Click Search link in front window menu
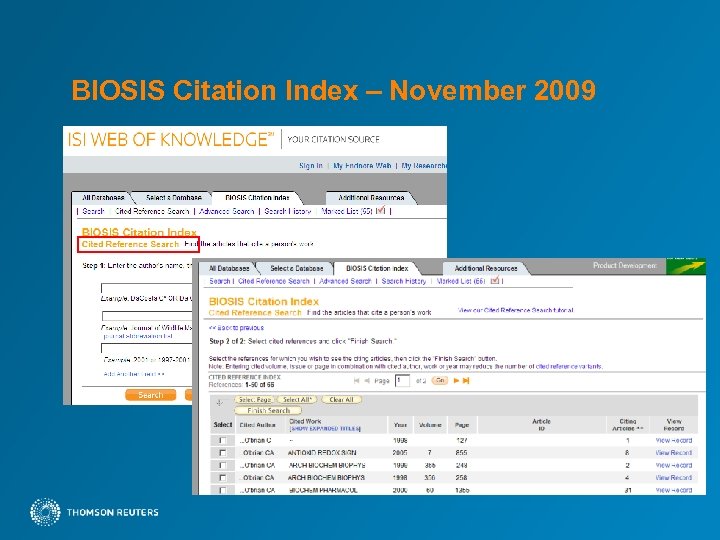This screenshot has width=720, height=540. [219, 281]
